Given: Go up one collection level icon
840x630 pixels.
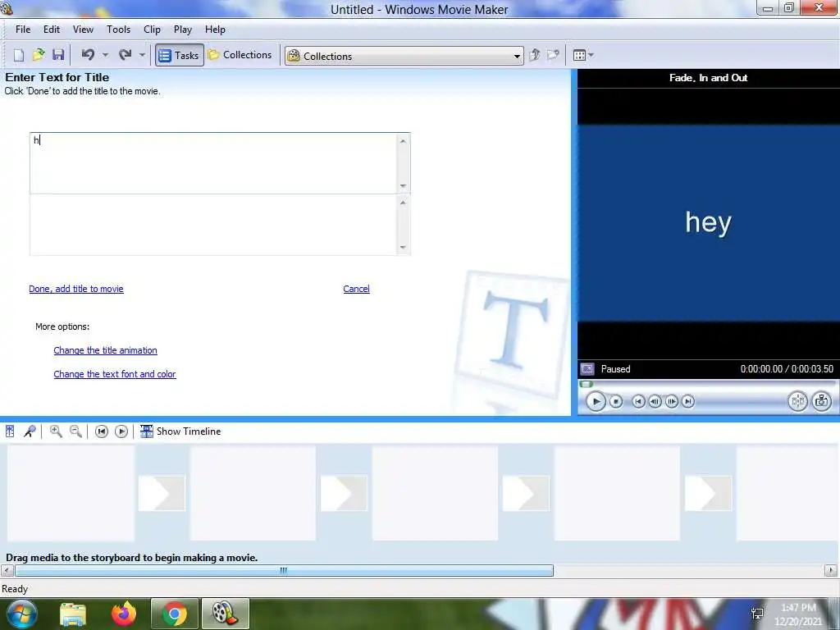Looking at the screenshot, I should 534,55.
